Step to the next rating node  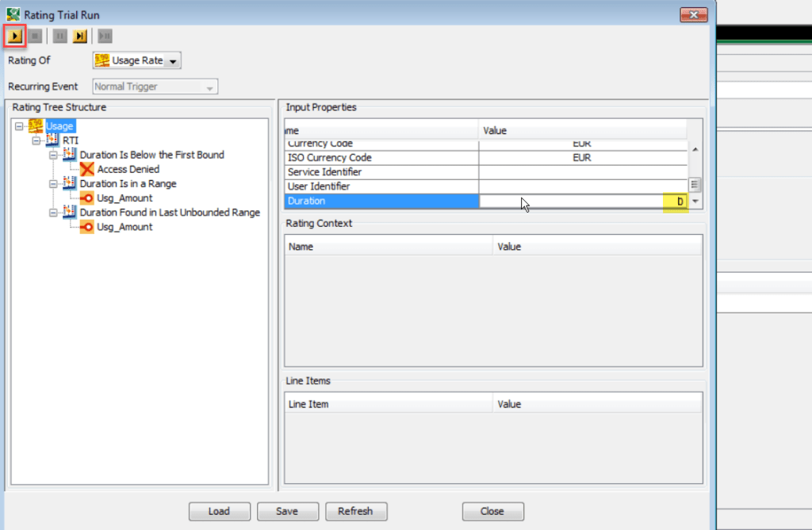tap(79, 36)
